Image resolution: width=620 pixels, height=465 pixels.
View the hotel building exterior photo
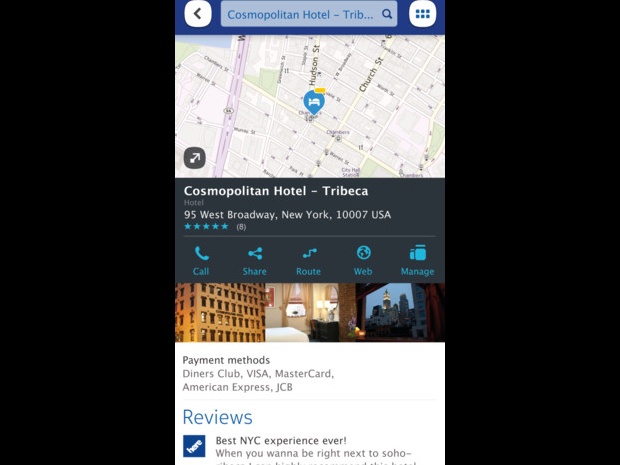[220, 312]
